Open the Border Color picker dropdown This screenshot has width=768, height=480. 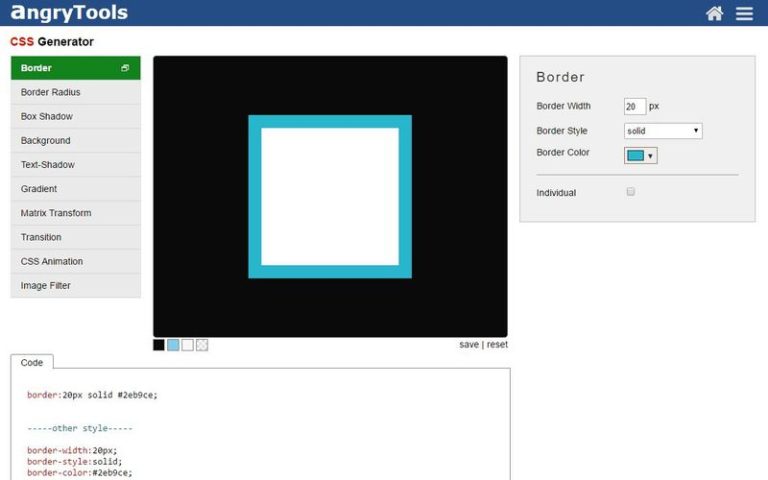click(x=640, y=155)
